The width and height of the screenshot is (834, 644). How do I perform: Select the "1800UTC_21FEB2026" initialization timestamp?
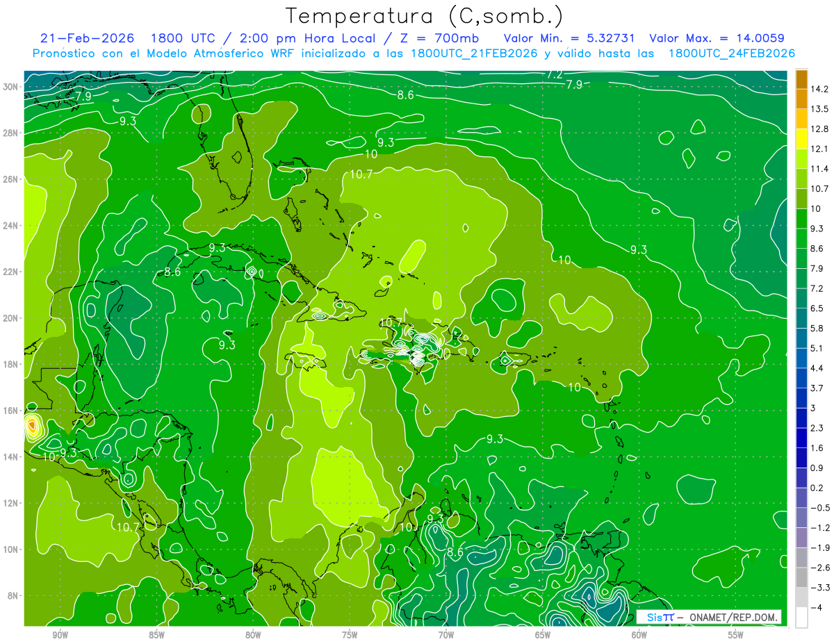tap(475, 53)
